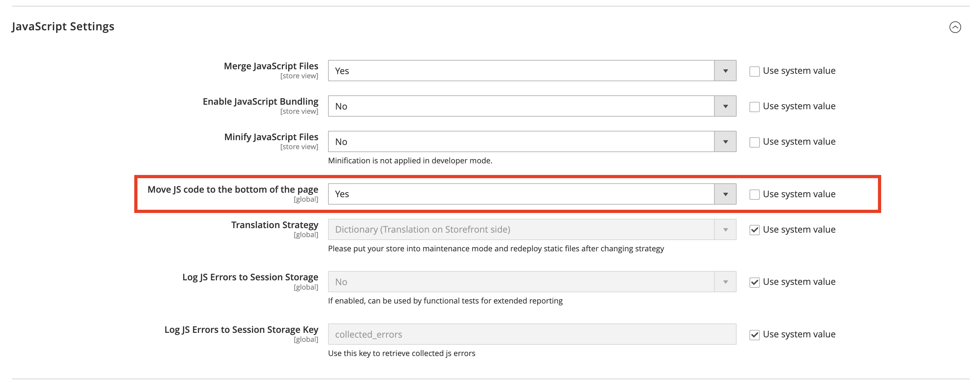Open the Enable JavaScript Bundling dropdown
This screenshot has width=980, height=386.
coord(725,106)
